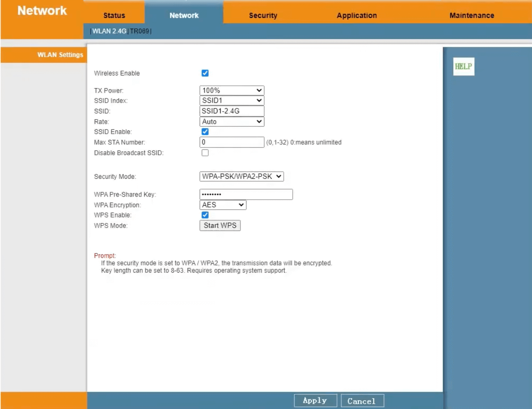Go to the Application tab
This screenshot has width=532, height=409.
tap(356, 16)
